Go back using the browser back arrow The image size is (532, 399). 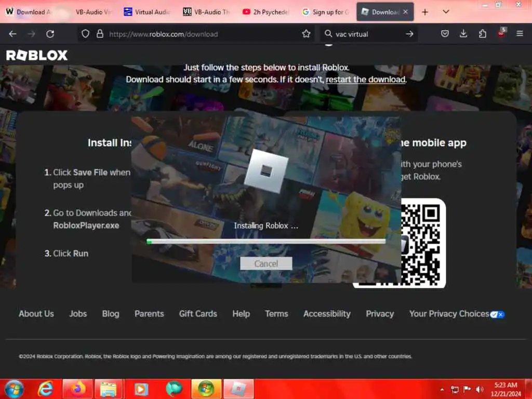(x=12, y=34)
